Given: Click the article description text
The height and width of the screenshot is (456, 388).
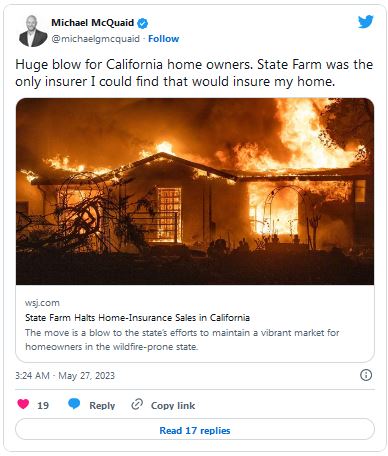Looking at the screenshot, I should click(x=182, y=340).
